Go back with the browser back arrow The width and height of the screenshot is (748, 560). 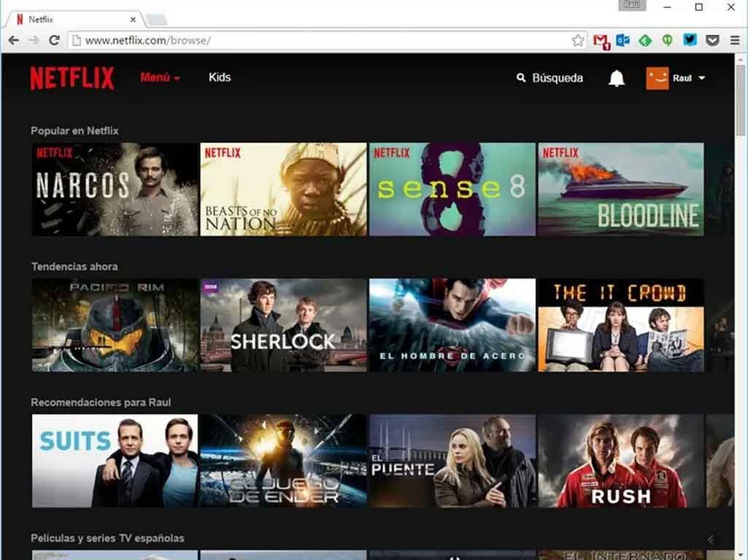[13, 41]
